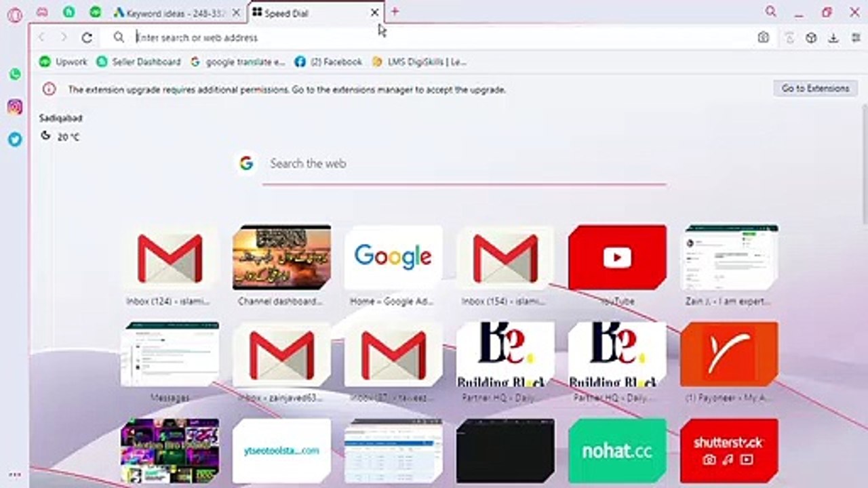The image size is (868, 488).
Task: Open the colorful video thumbnails tile
Action: (170, 451)
